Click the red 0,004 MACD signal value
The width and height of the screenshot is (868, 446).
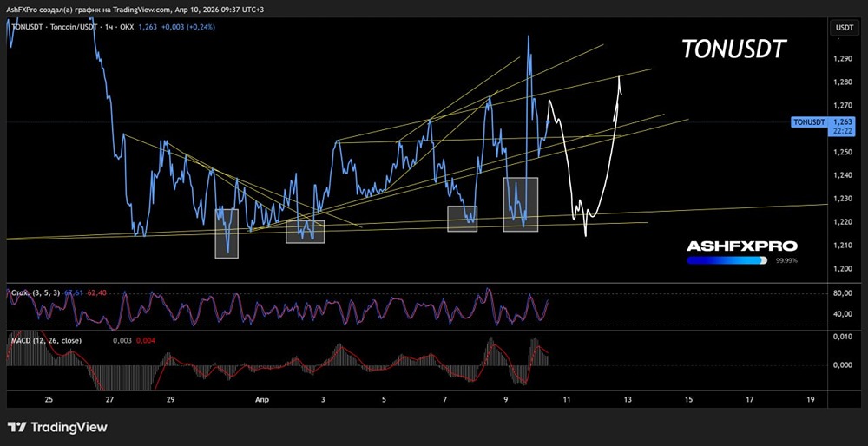[144, 341]
